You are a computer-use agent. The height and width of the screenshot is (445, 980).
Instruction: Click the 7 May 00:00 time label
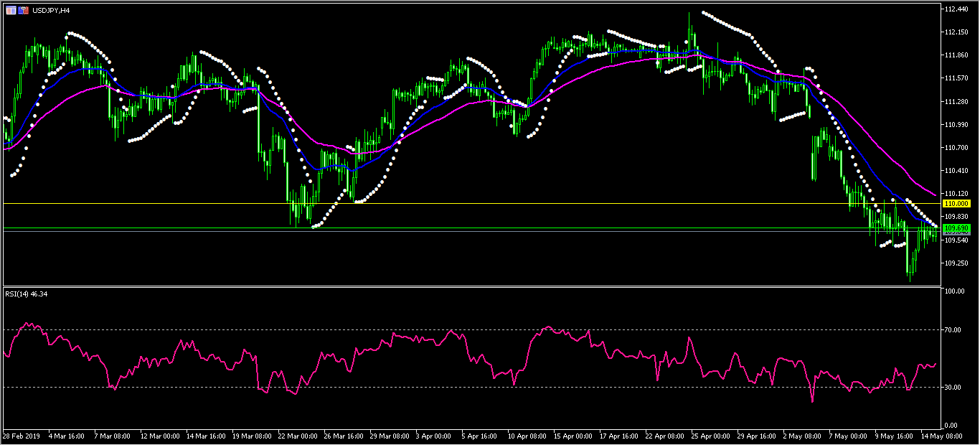click(848, 436)
